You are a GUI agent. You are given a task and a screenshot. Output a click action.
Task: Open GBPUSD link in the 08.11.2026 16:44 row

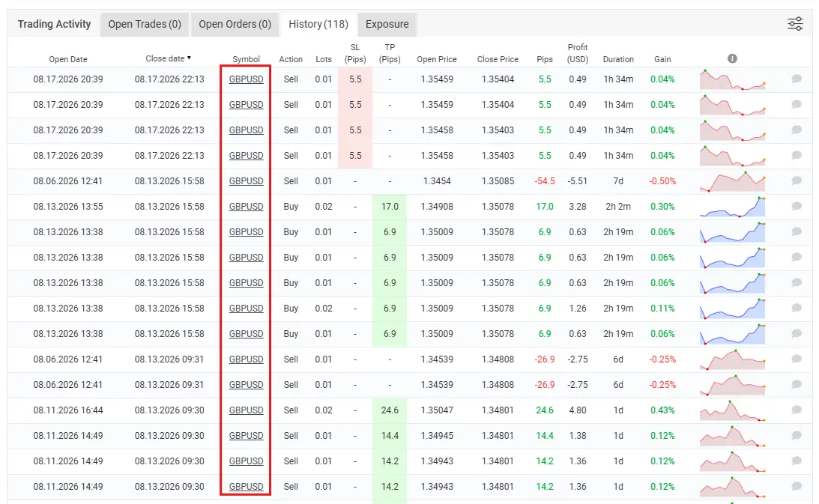(x=246, y=410)
